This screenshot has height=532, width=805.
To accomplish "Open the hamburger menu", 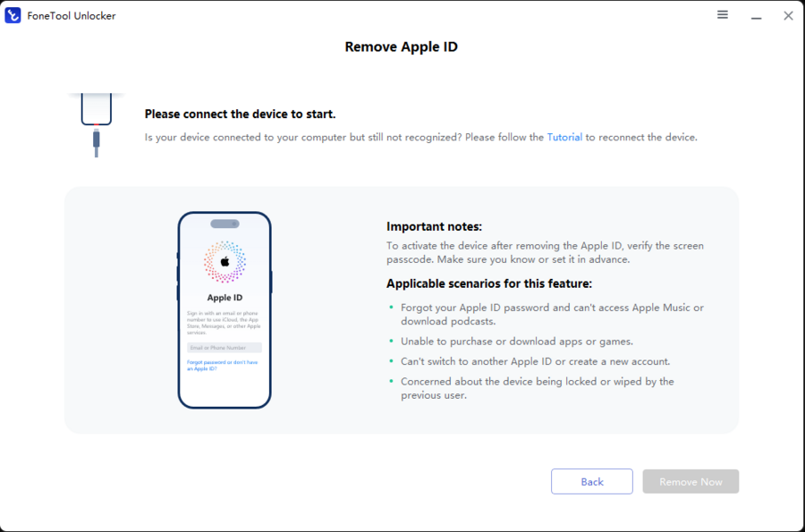I will (722, 14).
